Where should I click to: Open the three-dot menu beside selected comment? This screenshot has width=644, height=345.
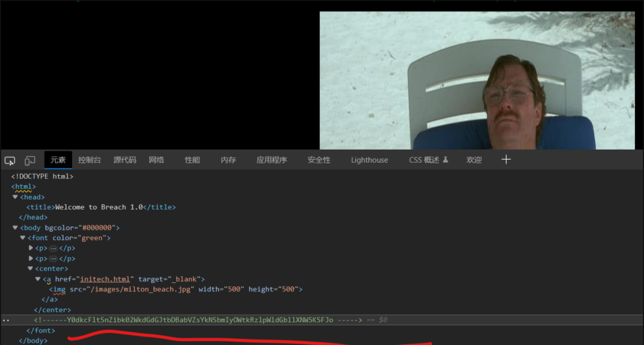click(x=6, y=320)
